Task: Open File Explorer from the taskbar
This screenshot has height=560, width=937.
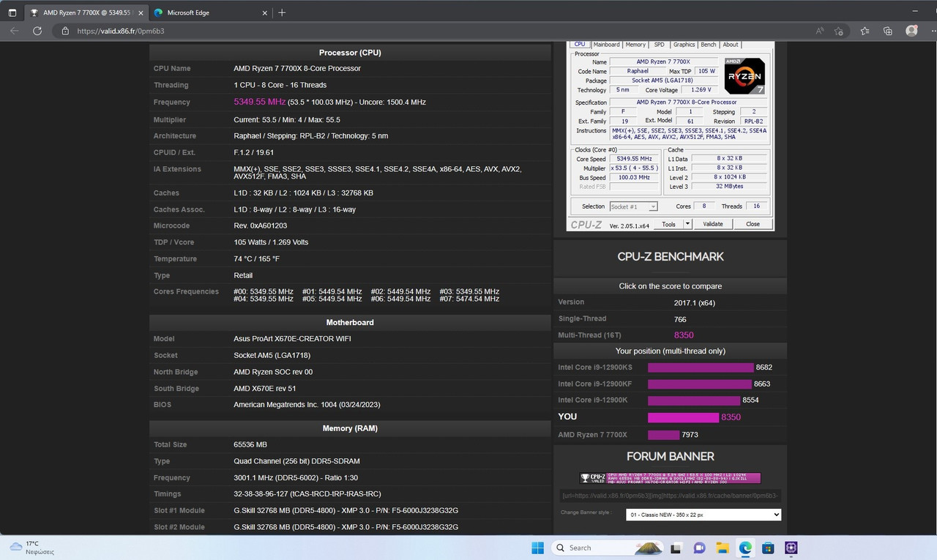Action: (x=722, y=548)
